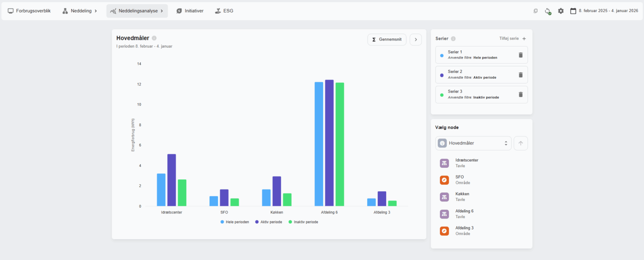Toggle Hele perioden legend entry
Screen dimensions: 644x260
pos(235,222)
